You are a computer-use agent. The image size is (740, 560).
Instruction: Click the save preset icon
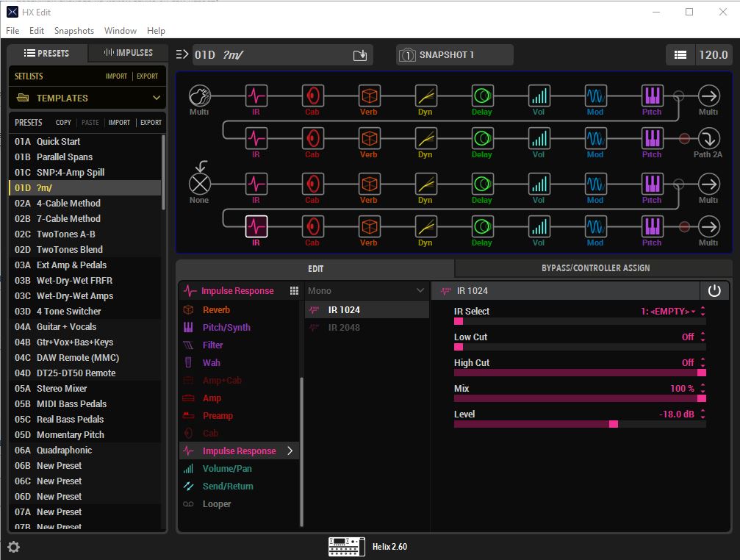360,55
